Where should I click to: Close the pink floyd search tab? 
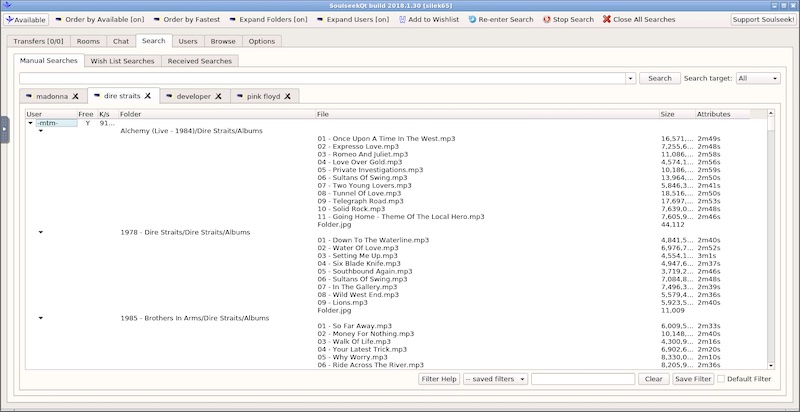click(x=287, y=96)
